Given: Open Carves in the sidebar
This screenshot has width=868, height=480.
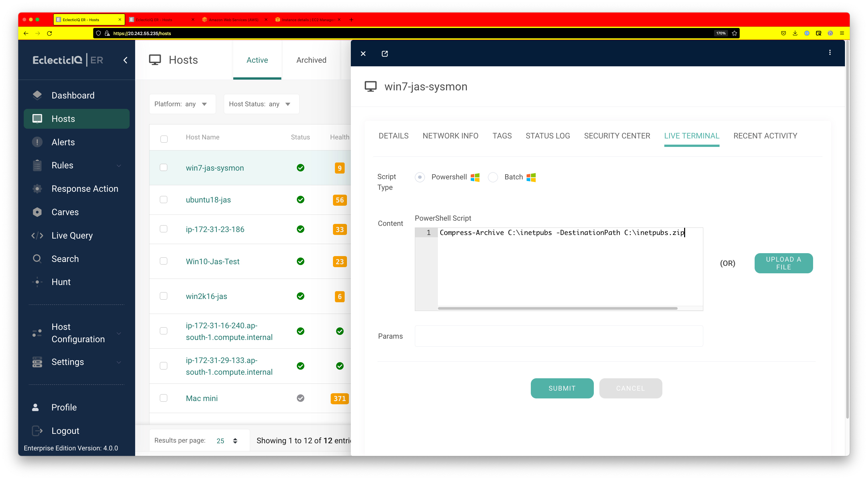Looking at the screenshot, I should tap(76, 212).
